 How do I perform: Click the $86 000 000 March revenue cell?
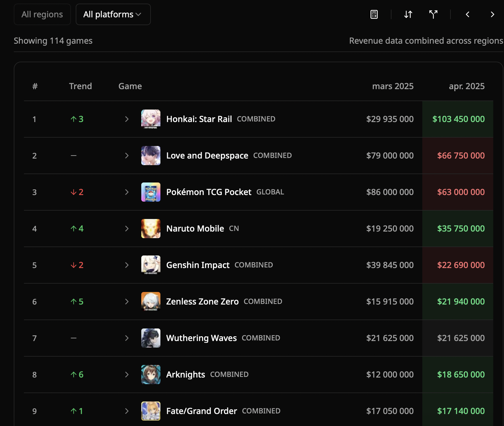tap(390, 192)
